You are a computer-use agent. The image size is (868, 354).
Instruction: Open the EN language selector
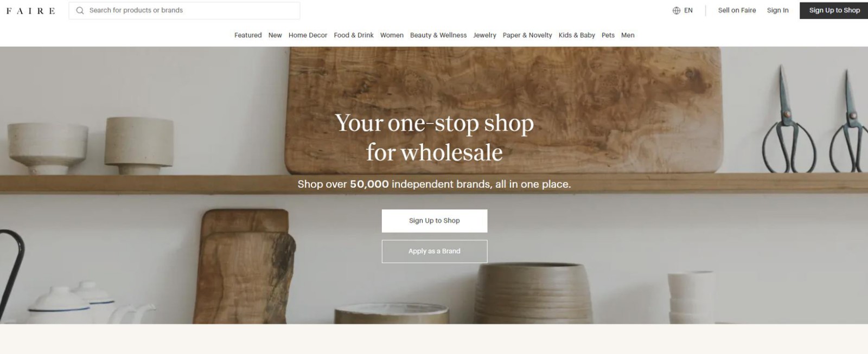(x=683, y=10)
